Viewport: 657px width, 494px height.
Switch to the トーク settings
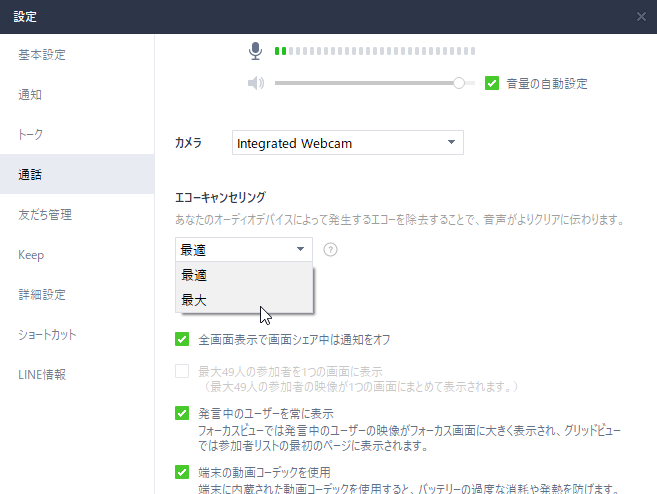tap(77, 134)
